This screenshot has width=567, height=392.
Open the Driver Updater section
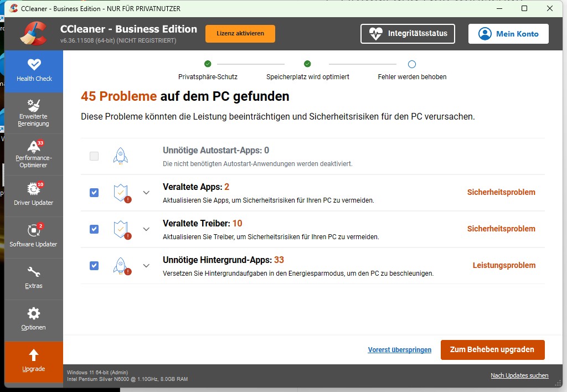(x=34, y=196)
